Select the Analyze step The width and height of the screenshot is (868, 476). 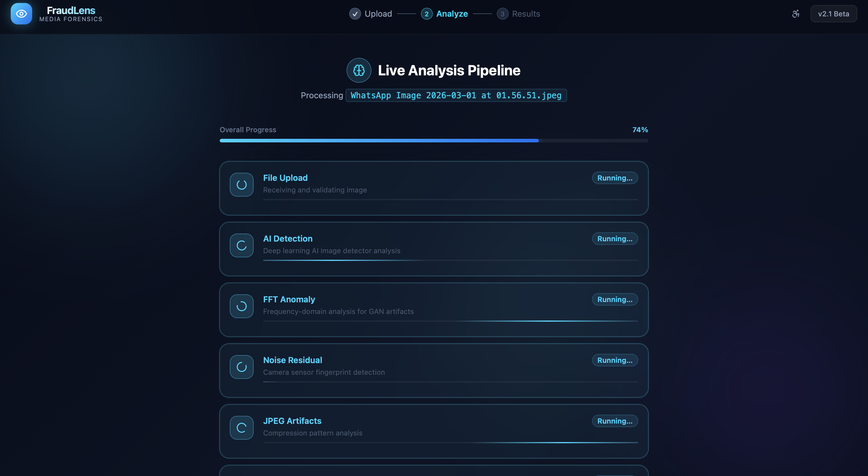click(444, 14)
